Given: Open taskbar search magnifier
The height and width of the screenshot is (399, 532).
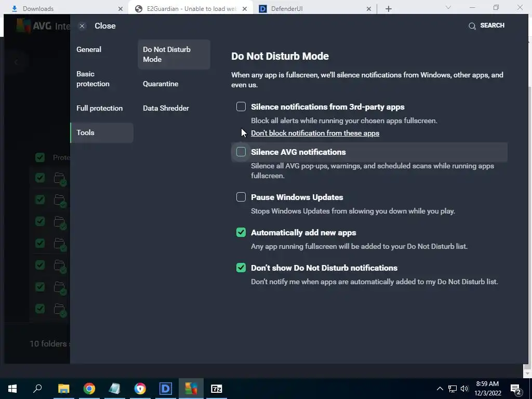Looking at the screenshot, I should pyautogui.click(x=37, y=388).
